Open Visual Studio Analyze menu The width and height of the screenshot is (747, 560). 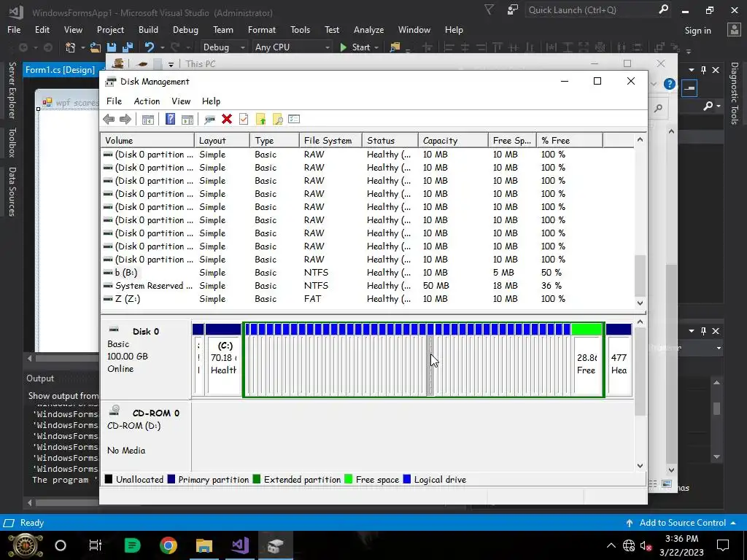pyautogui.click(x=368, y=29)
